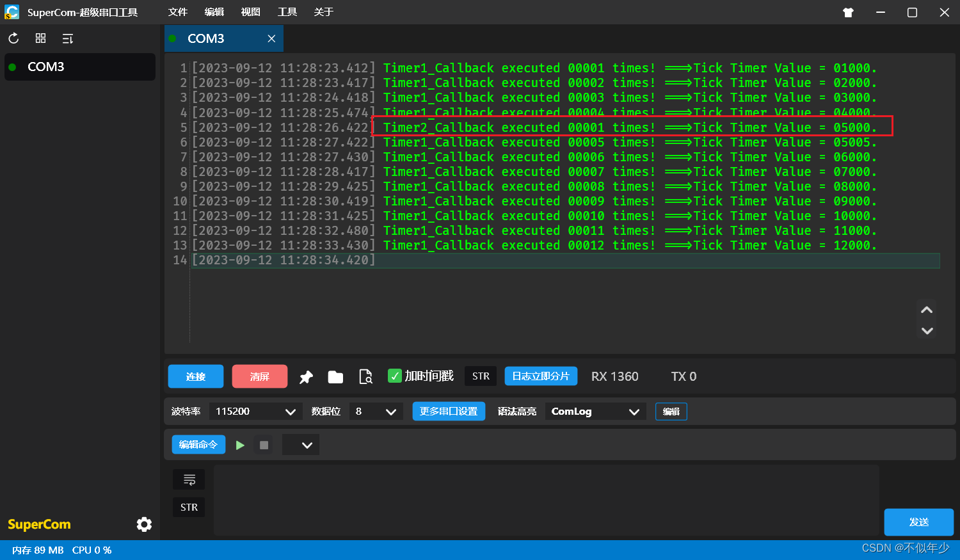Click the log preview search icon

(x=365, y=376)
